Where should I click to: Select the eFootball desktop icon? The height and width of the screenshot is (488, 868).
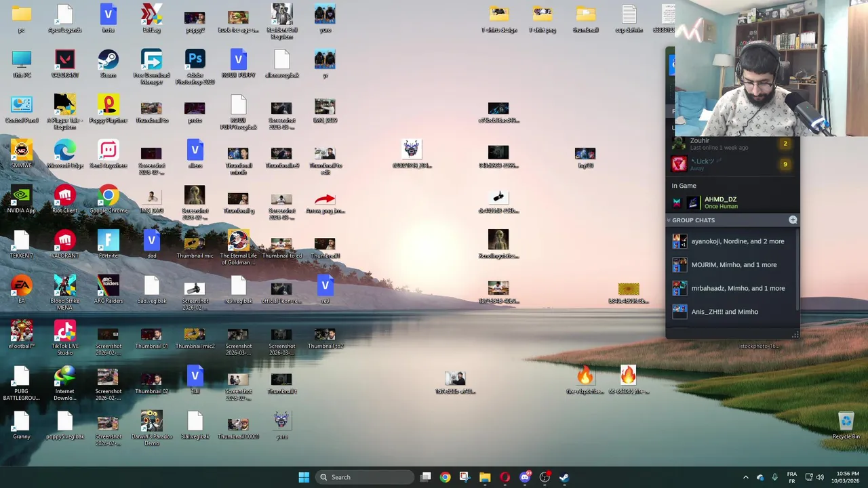(x=21, y=335)
